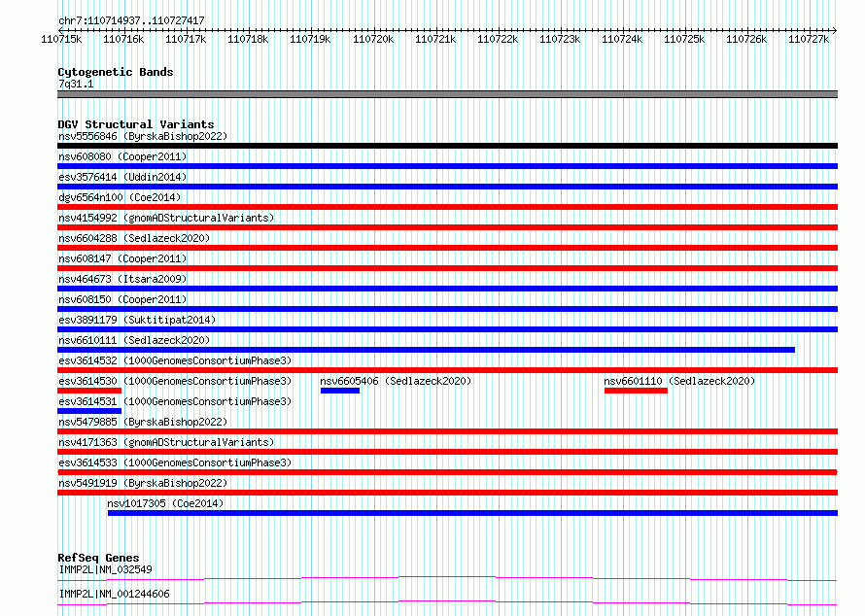This screenshot has width=865, height=616.
Task: Click the blue bar under nsv608150
Action: point(447,309)
